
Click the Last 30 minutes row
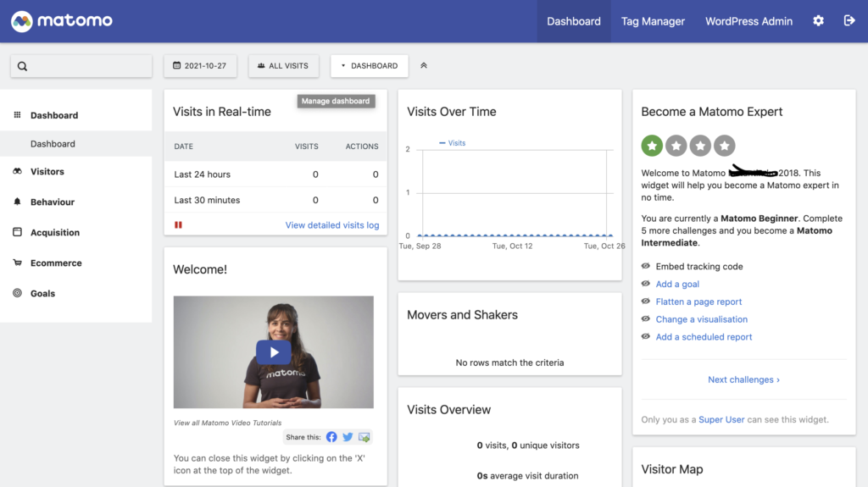[x=275, y=200]
